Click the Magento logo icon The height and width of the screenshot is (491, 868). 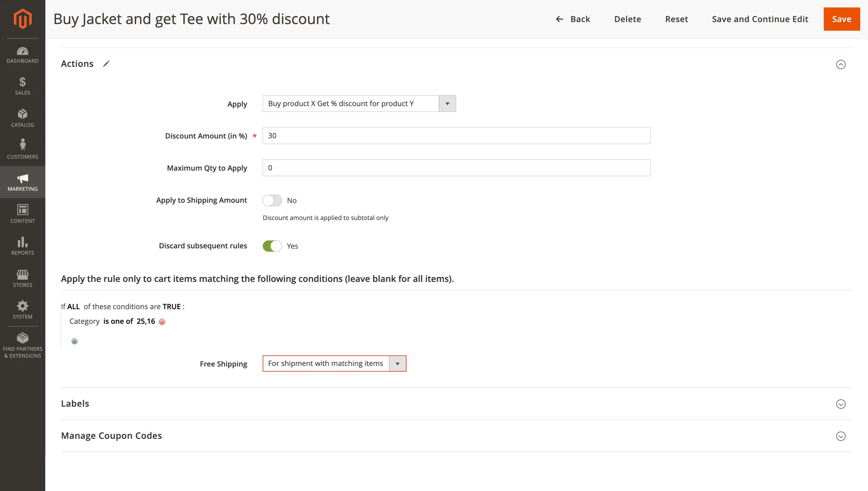click(x=23, y=19)
